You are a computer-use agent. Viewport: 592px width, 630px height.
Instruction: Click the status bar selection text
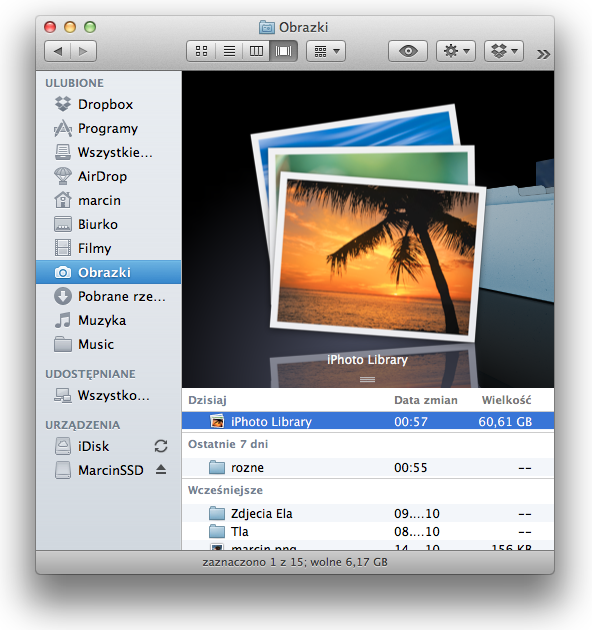click(x=295, y=562)
